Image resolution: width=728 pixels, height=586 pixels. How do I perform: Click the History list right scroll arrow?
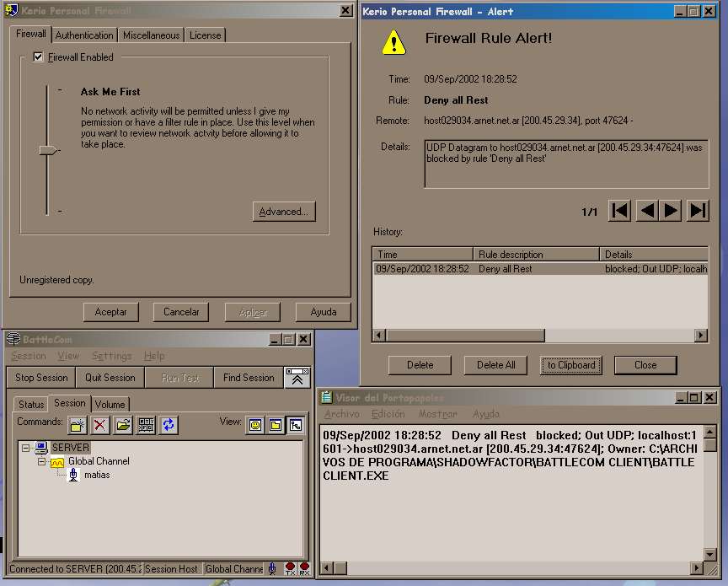click(701, 335)
